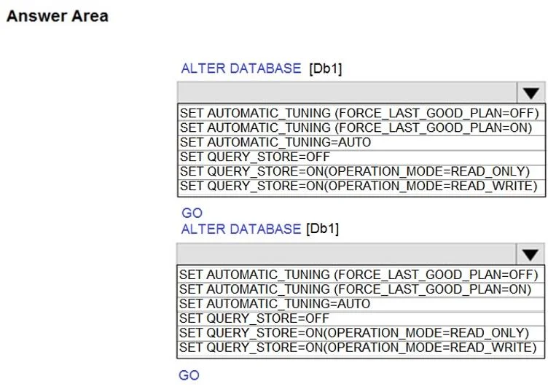The width and height of the screenshot is (556, 392).
Task: Click the first empty dropdown selection field
Action: 347,93
